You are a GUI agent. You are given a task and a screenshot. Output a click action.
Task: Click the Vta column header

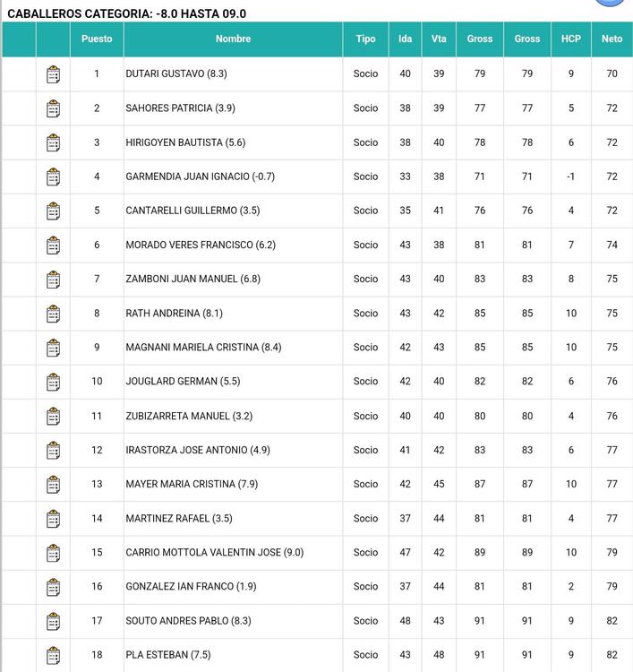[439, 39]
